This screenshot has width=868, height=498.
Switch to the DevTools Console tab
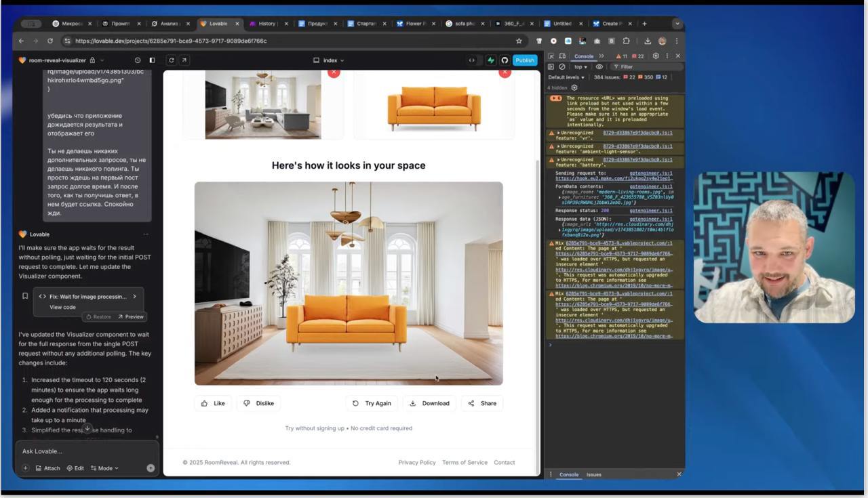(583, 56)
